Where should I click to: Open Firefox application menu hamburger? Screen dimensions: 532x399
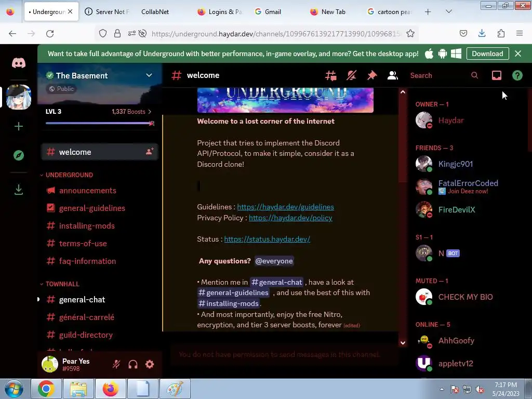pyautogui.click(x=520, y=33)
